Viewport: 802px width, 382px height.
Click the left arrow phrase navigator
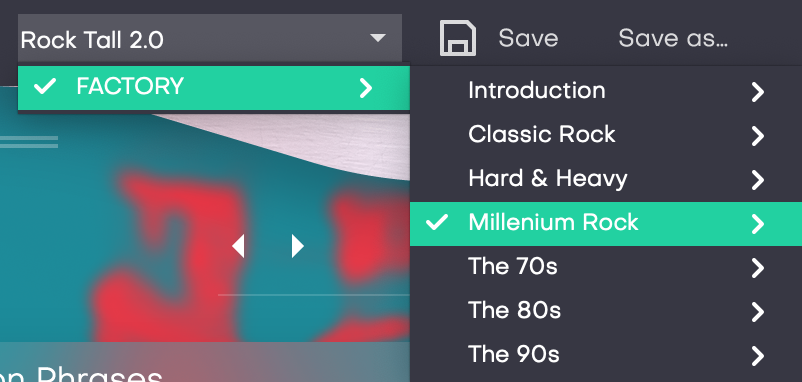(x=238, y=246)
